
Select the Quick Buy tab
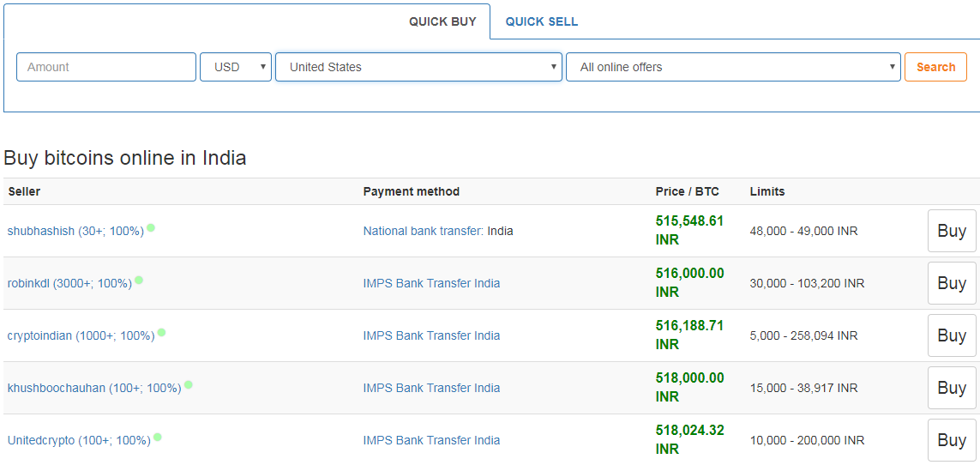pos(442,21)
